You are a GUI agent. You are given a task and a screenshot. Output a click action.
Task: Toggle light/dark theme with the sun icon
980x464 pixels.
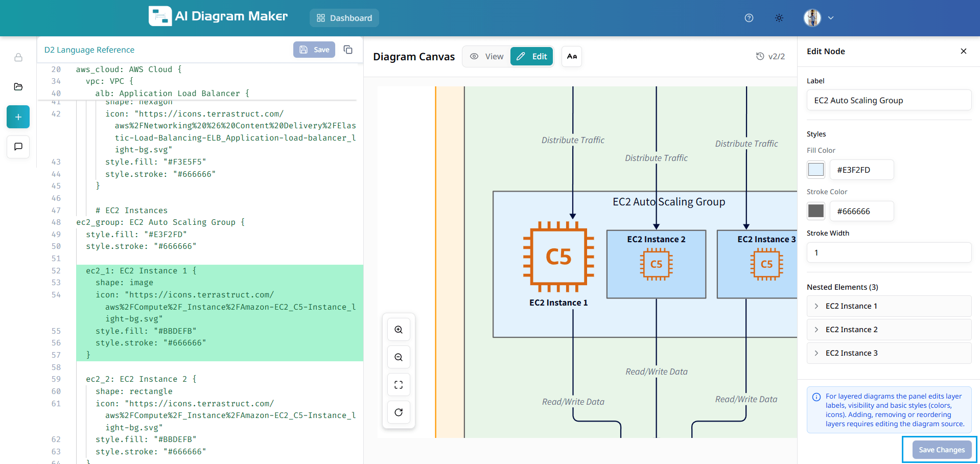(x=779, y=18)
